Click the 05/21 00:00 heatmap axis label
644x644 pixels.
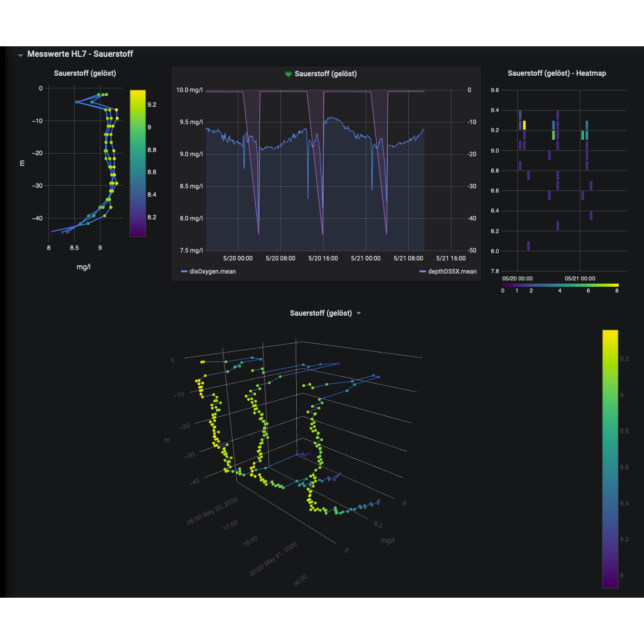(580, 278)
